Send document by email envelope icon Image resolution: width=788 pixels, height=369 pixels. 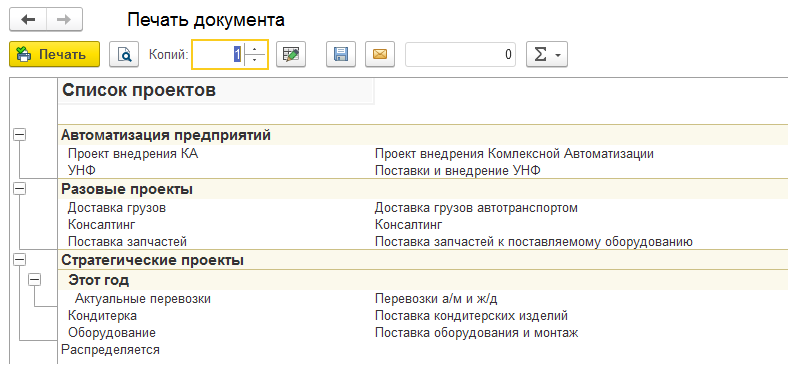(x=380, y=54)
